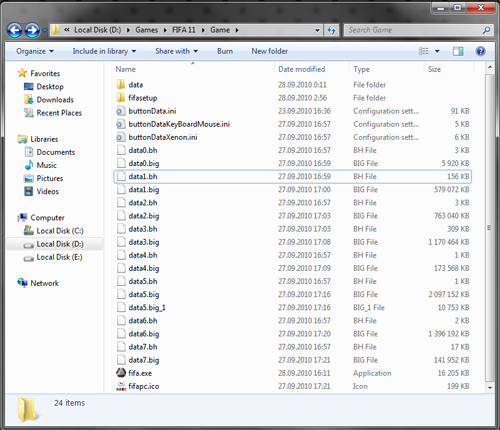Open Documents library

pos(56,152)
